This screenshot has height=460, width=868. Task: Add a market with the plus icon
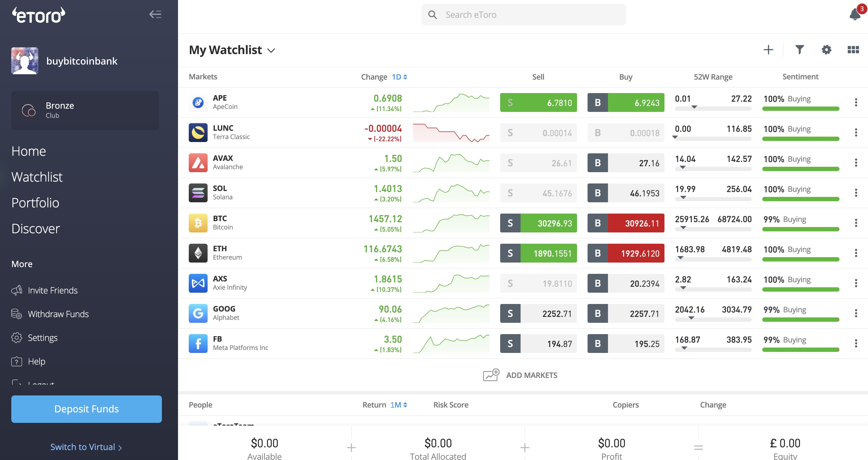point(768,50)
